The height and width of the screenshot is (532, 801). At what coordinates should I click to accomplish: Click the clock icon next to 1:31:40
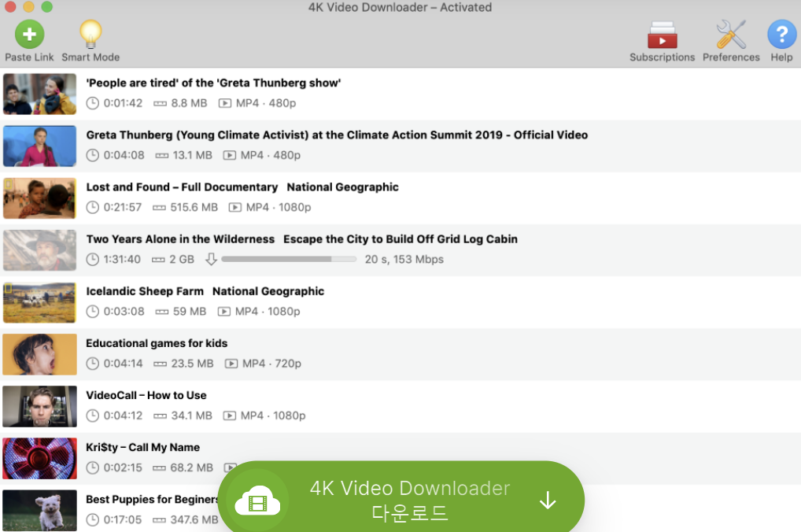[x=93, y=260]
